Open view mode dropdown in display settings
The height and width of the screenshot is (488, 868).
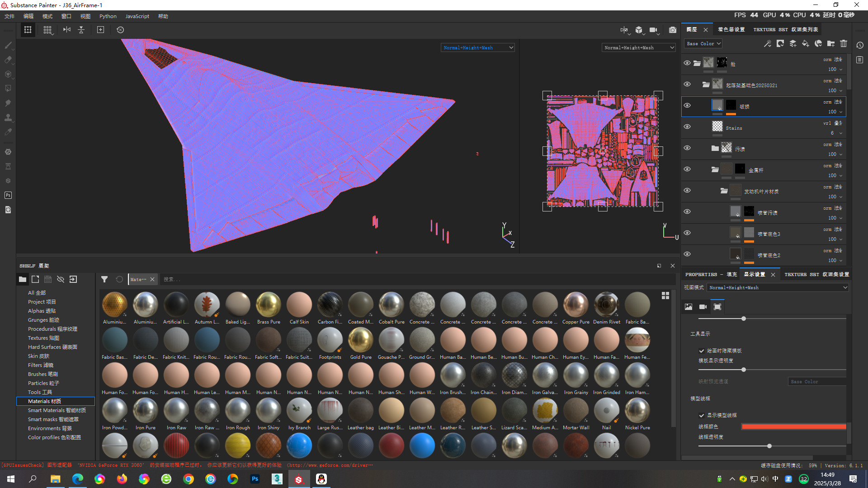click(778, 287)
